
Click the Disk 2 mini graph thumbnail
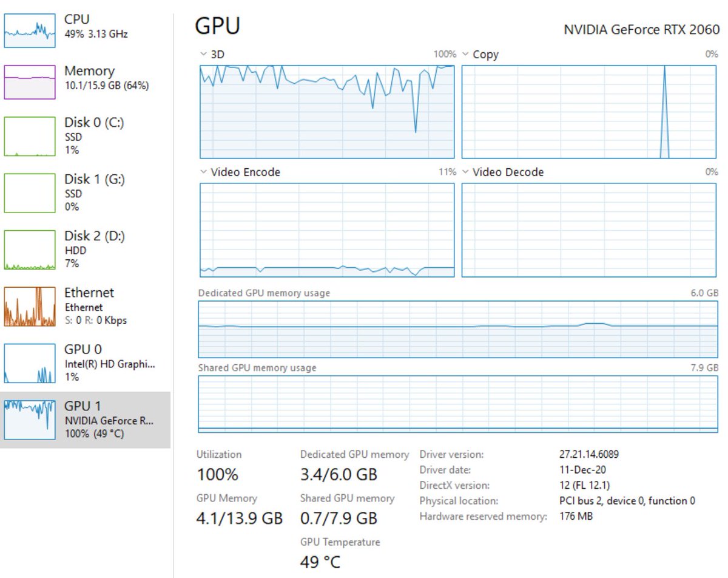(x=29, y=250)
